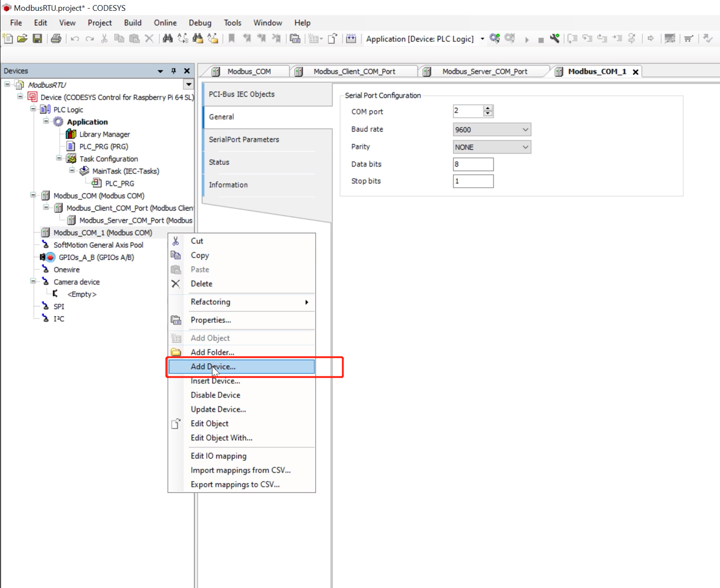Click Delete in the context menu
720x588 pixels.
(x=242, y=284)
